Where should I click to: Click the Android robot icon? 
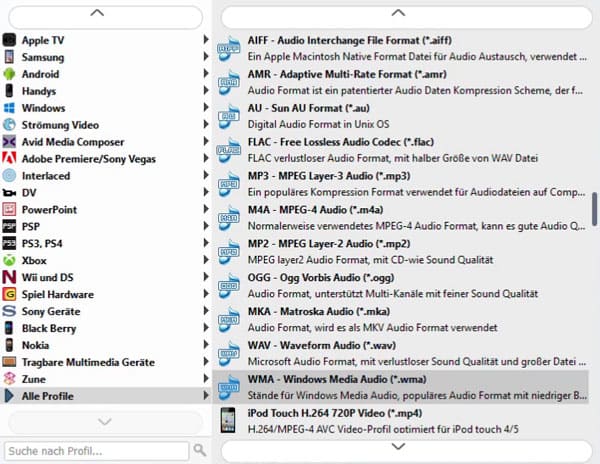[x=10, y=74]
